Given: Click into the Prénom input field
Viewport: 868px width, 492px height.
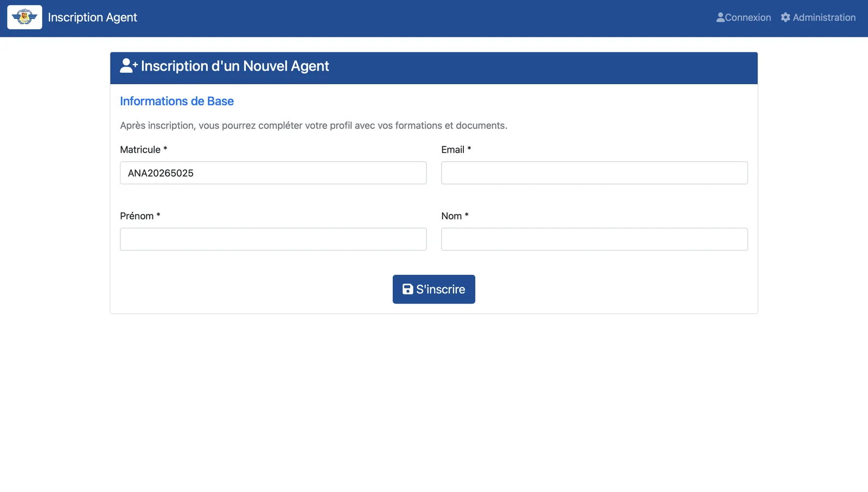Looking at the screenshot, I should 273,239.
